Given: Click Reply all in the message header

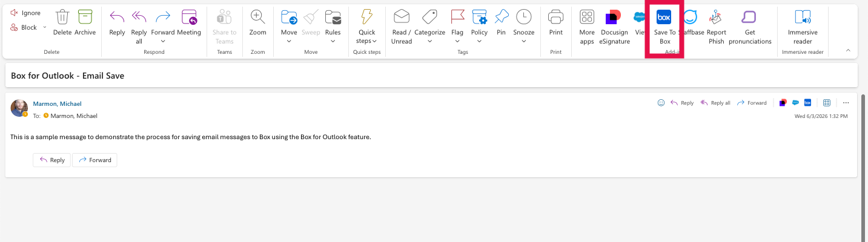Looking at the screenshot, I should click(715, 103).
